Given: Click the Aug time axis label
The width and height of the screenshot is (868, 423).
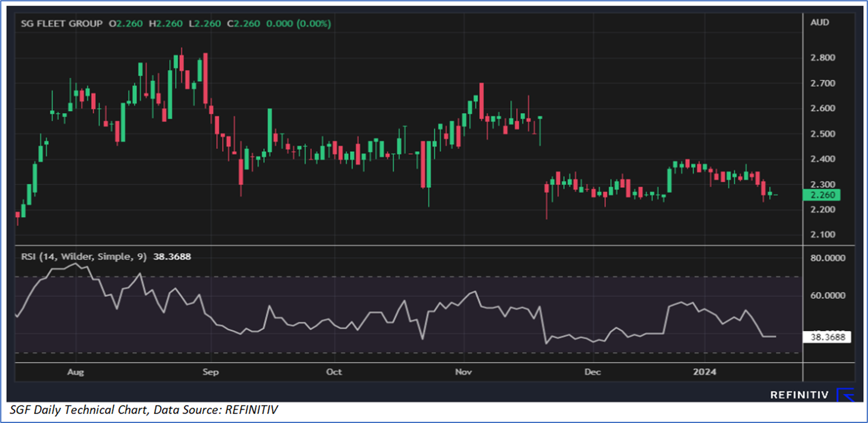Looking at the screenshot, I should click(76, 372).
